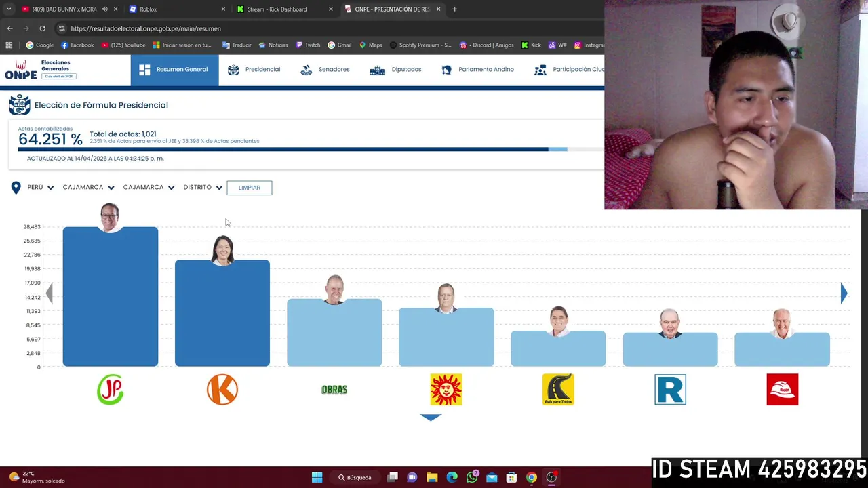Open the Discord Amigos bookmark
This screenshot has height=488, width=868.
(486, 45)
